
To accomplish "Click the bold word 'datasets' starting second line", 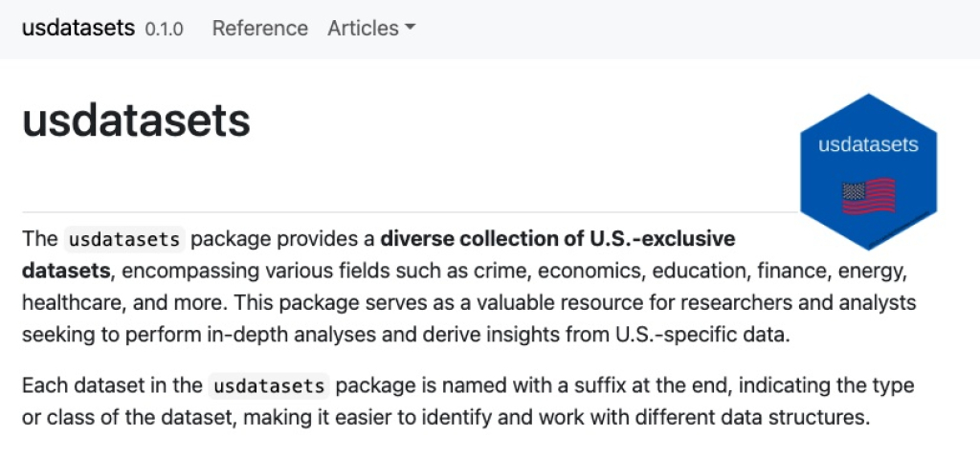I will (x=66, y=271).
